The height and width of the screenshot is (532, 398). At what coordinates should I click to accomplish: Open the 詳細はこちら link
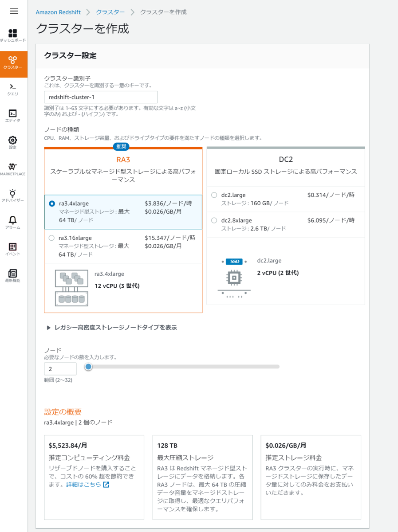pos(83,485)
